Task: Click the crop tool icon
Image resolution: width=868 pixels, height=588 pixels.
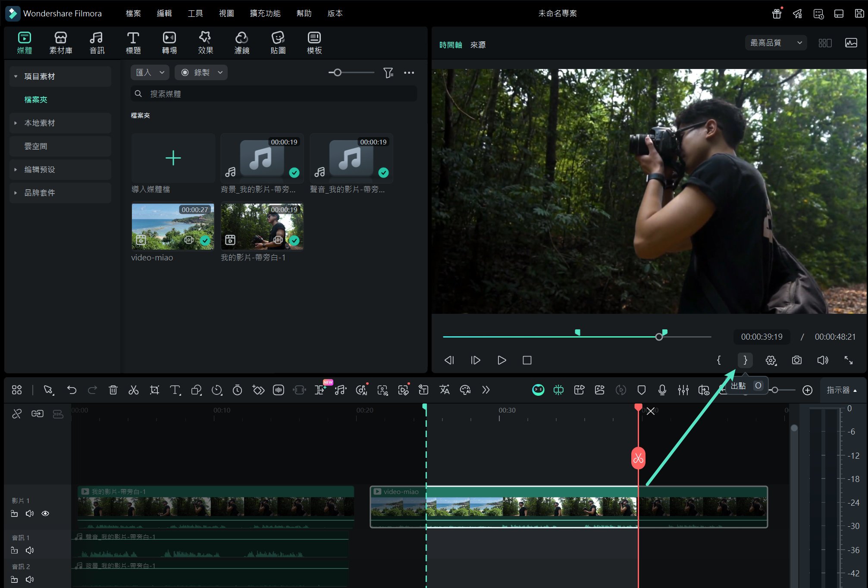Action: 154,390
